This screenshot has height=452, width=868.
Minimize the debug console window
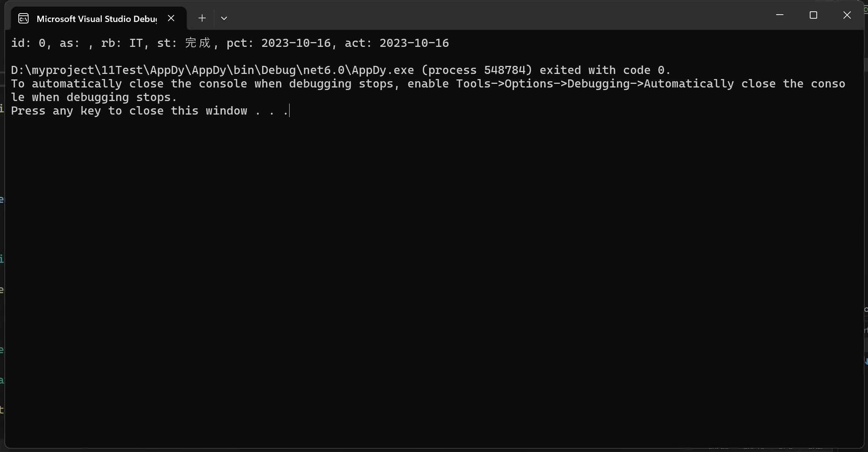pyautogui.click(x=780, y=15)
